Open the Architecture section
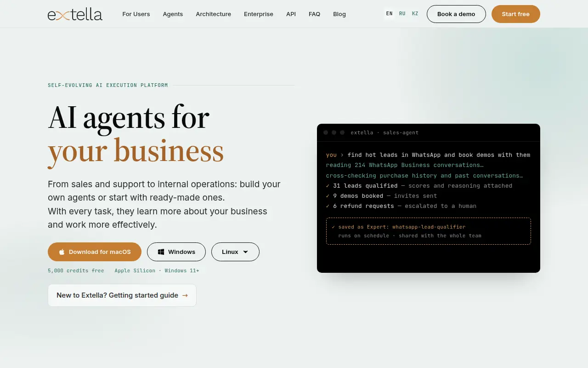Image resolution: width=588 pixels, height=368 pixels. (x=214, y=14)
